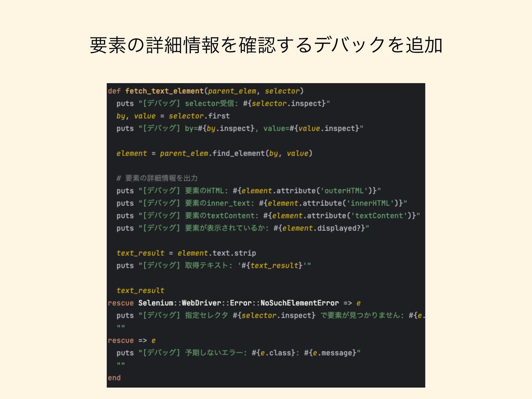Click the standalone text_result return line
Viewport: 532px width, 399px height.
coord(140,291)
